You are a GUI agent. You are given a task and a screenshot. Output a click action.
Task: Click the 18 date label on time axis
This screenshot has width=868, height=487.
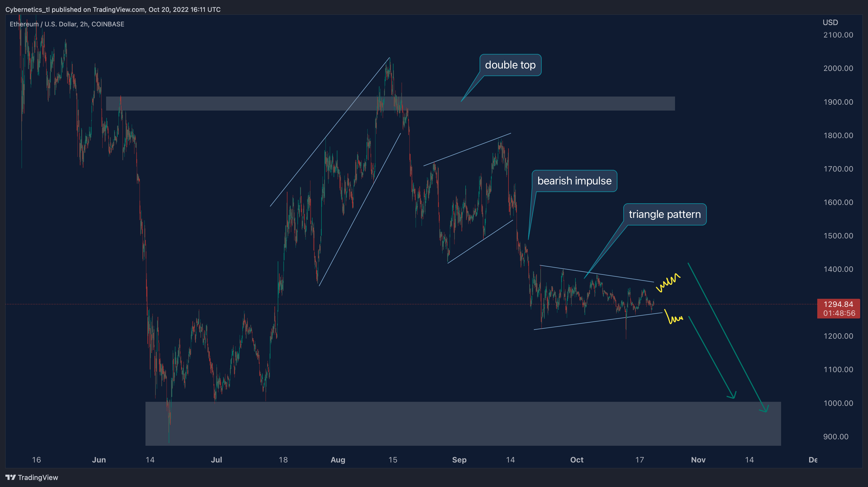coord(283,460)
